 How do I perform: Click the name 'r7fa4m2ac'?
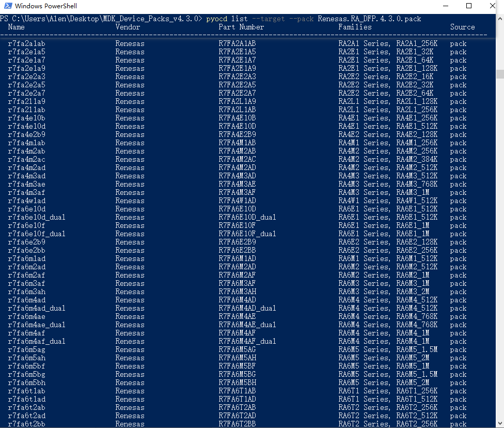27,159
